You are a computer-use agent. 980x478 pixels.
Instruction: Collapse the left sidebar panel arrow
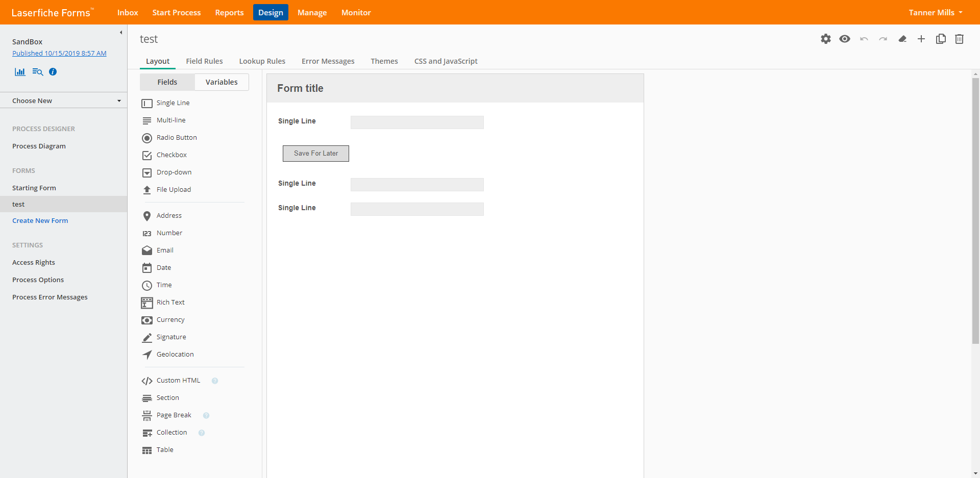[x=121, y=33]
